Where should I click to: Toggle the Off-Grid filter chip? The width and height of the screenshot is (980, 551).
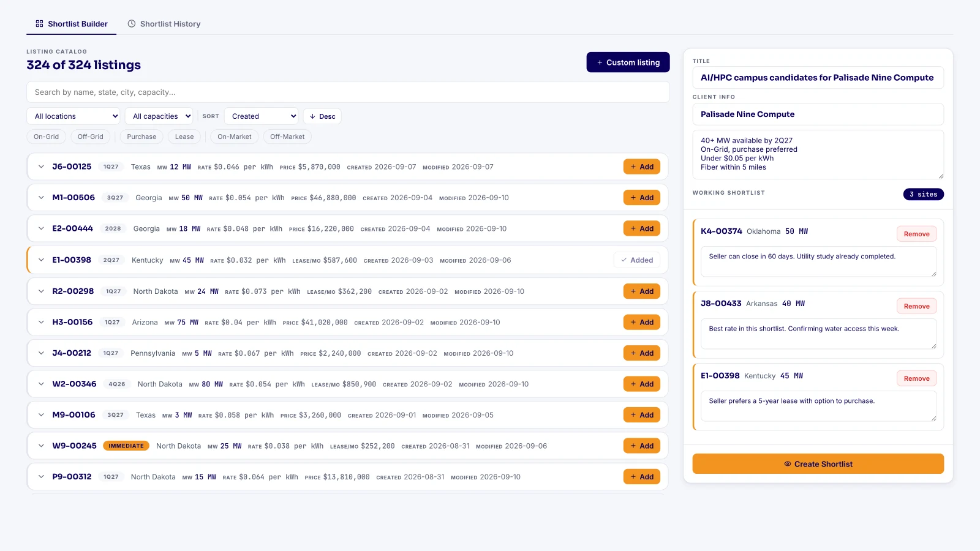[91, 137]
